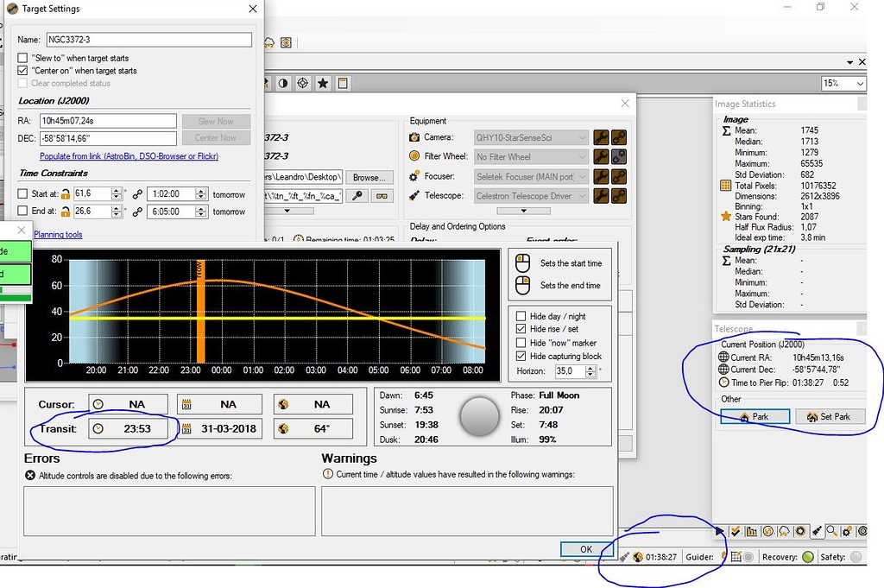Screen dimensions: 884x588
Task: Connect the Focuser using the link icon
Action: pyautogui.click(x=619, y=175)
